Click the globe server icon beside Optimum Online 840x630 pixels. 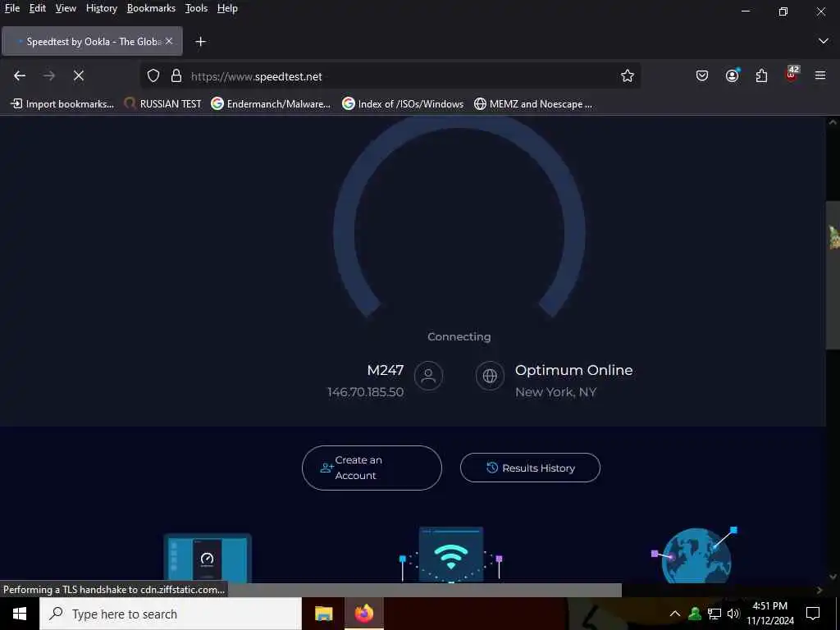point(490,376)
